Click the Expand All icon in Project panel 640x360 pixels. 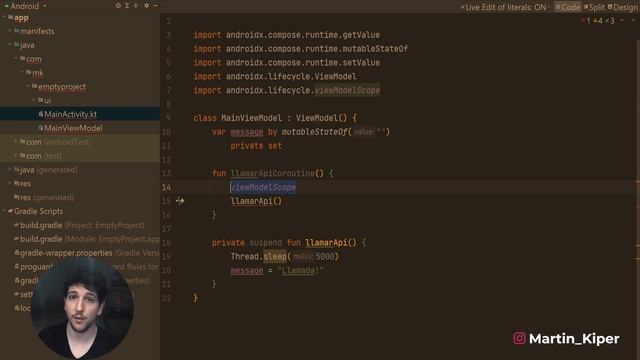click(127, 6)
